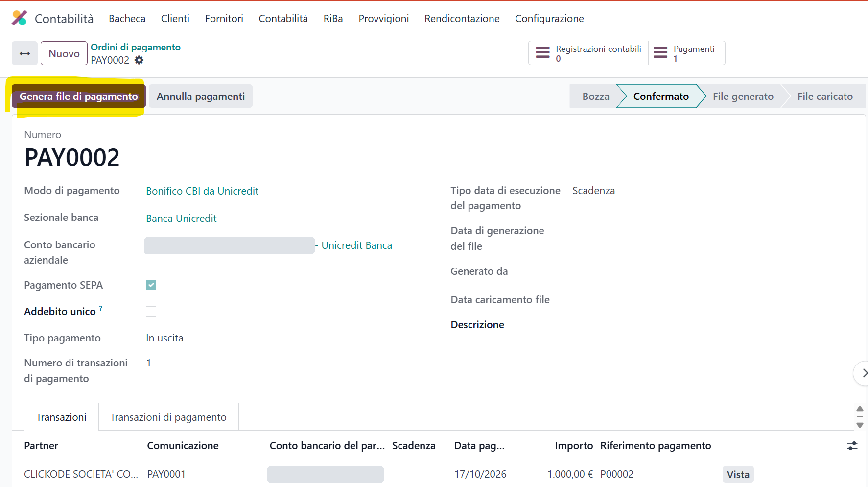Click the pager arrows toggle icon
The height and width of the screenshot is (487, 868).
coord(24,53)
